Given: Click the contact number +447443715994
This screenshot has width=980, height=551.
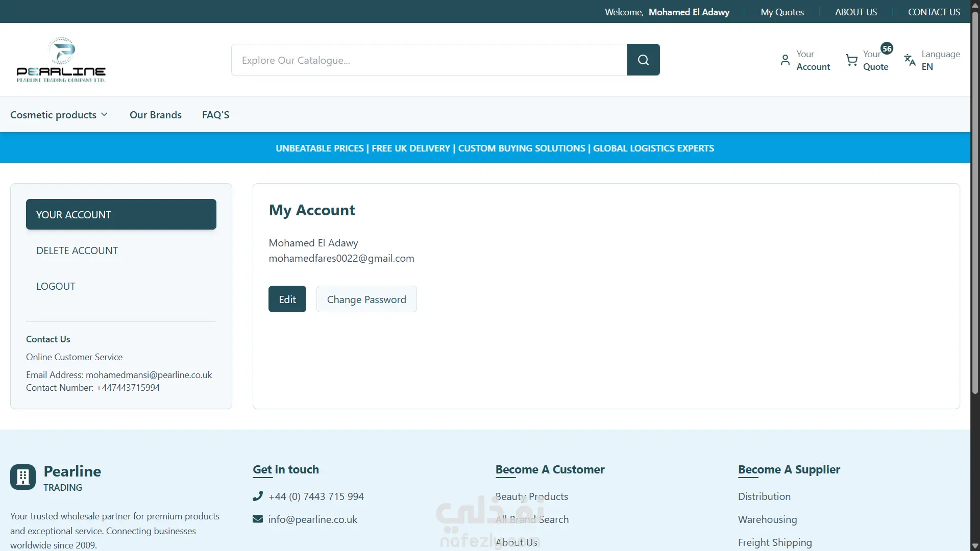Looking at the screenshot, I should pos(128,388).
